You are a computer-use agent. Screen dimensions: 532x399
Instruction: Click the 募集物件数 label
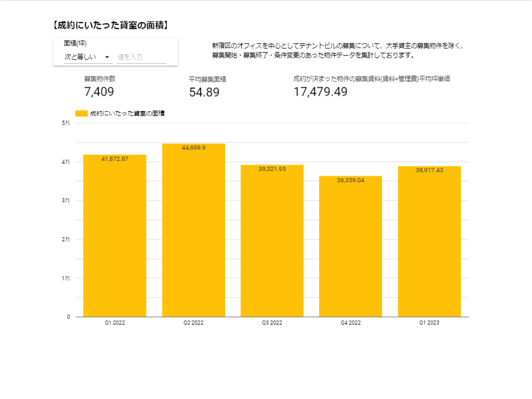coord(100,79)
